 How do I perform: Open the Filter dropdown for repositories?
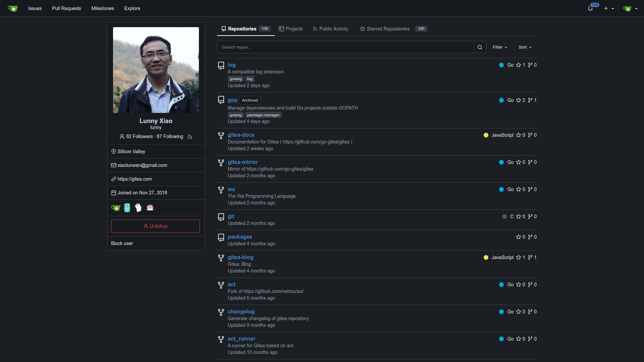(499, 47)
